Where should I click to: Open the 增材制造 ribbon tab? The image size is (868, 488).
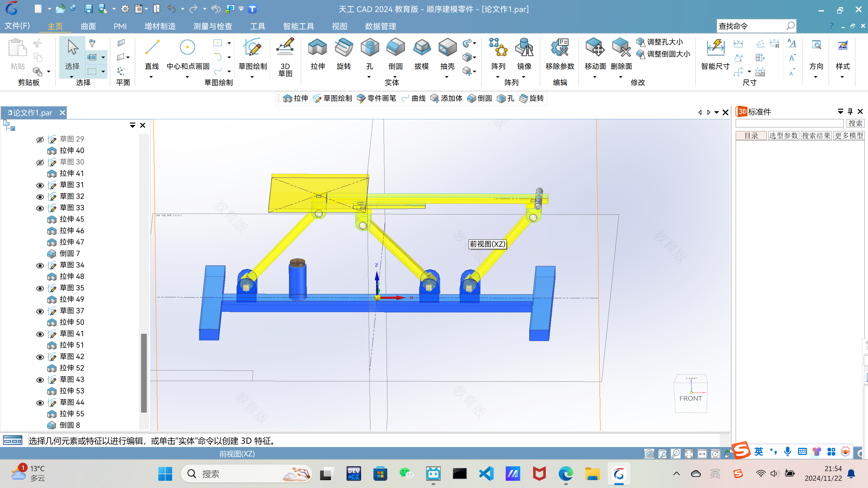point(160,26)
